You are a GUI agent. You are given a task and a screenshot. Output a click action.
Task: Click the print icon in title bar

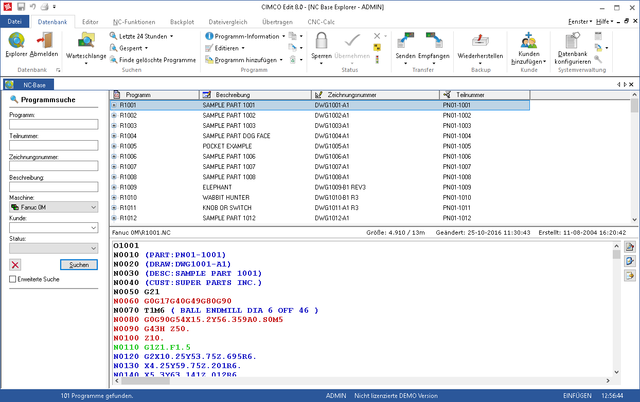coord(44,7)
